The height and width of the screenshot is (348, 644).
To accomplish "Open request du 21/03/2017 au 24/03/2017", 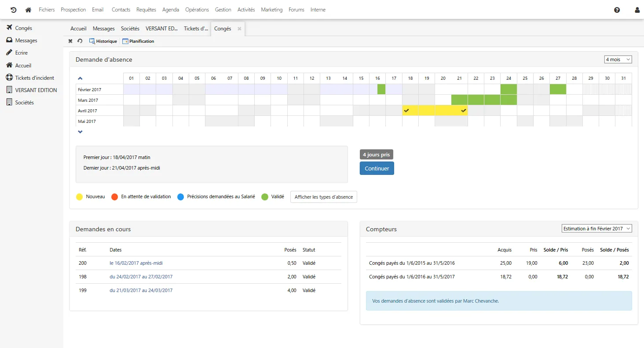I will point(141,290).
